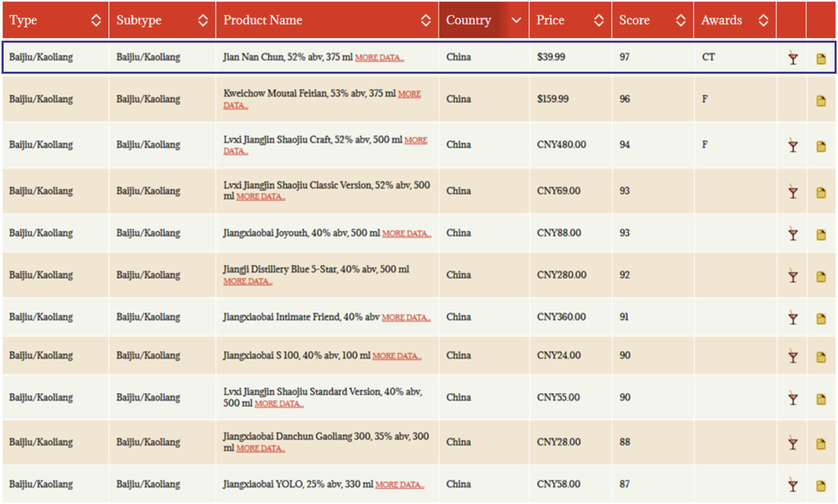
Task: Open note icon for Jiangxiaobai YOLO row
Action: (821, 486)
